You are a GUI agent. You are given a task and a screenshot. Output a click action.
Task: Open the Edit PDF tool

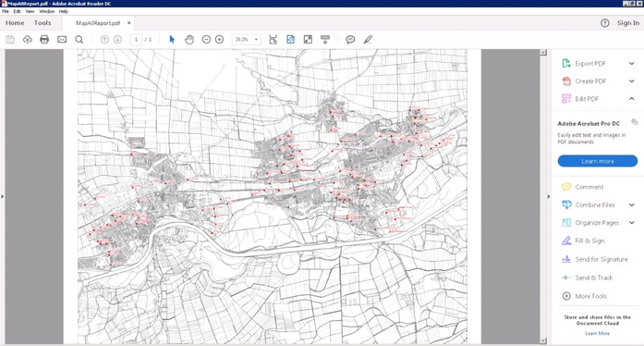(587, 99)
